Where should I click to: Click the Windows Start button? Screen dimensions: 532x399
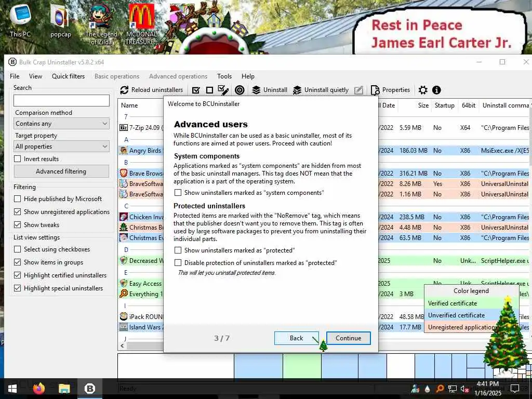point(12,389)
